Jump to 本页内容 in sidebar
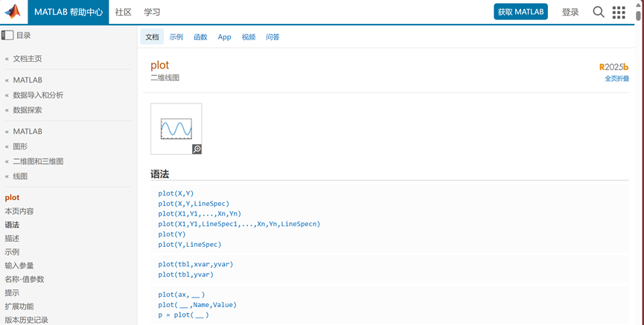Screen dimensions: 644x325 point(19,211)
